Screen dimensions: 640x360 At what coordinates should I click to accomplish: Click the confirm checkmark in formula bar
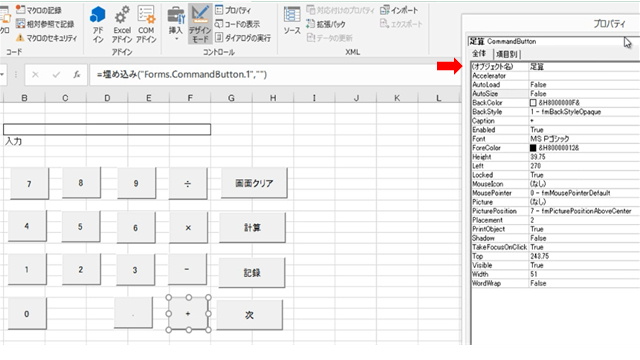coord(56,75)
